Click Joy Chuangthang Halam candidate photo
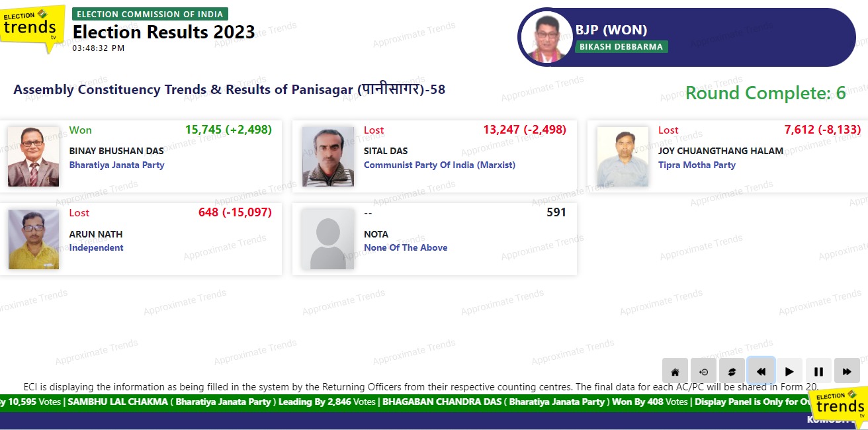Image resolution: width=868 pixels, height=430 pixels. click(x=623, y=157)
